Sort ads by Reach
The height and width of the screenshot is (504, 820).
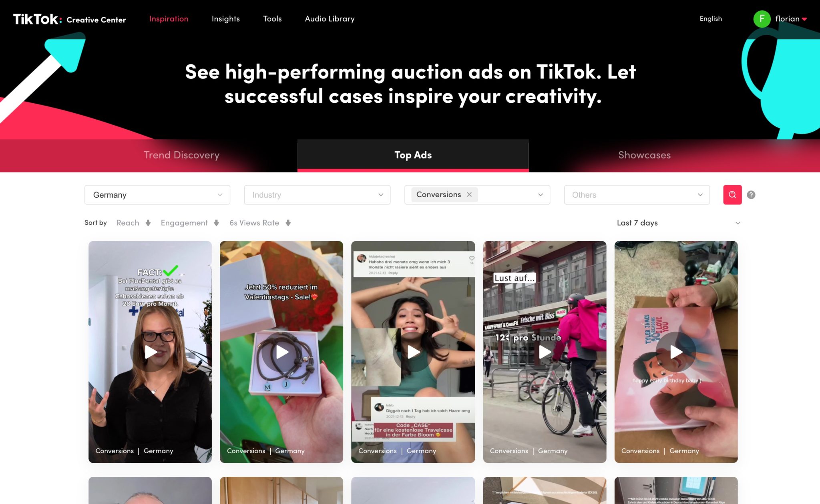point(133,223)
